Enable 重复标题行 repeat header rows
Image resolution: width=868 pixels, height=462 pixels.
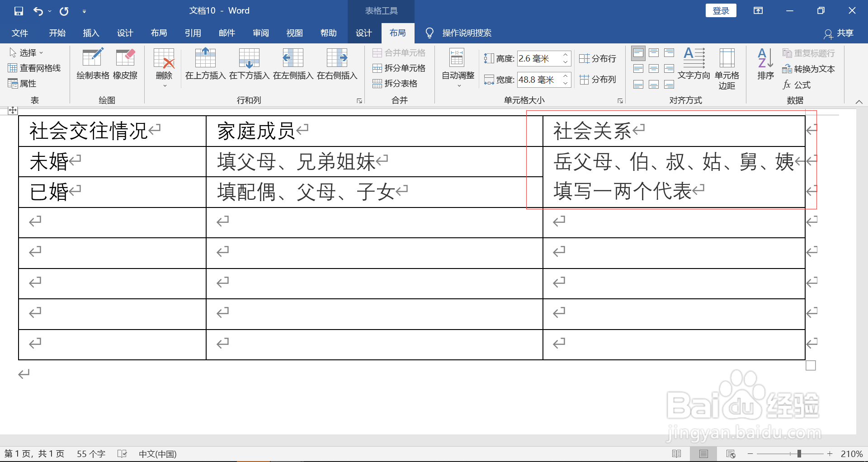809,53
